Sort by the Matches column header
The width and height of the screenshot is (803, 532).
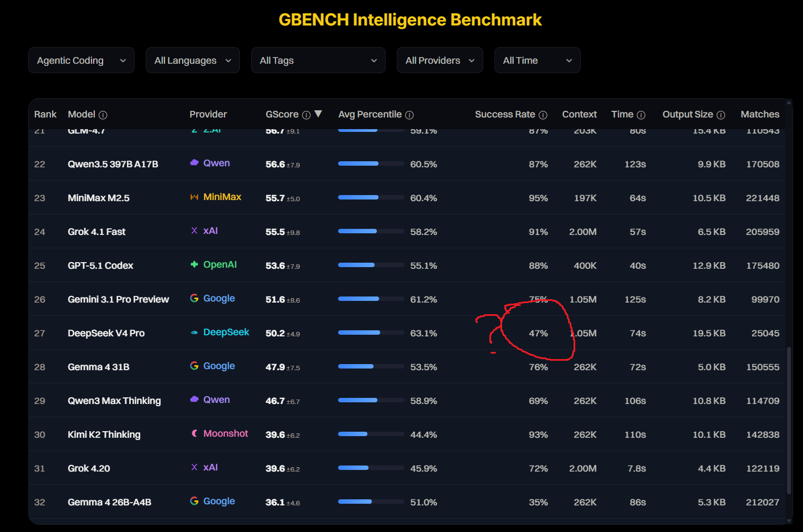point(760,114)
